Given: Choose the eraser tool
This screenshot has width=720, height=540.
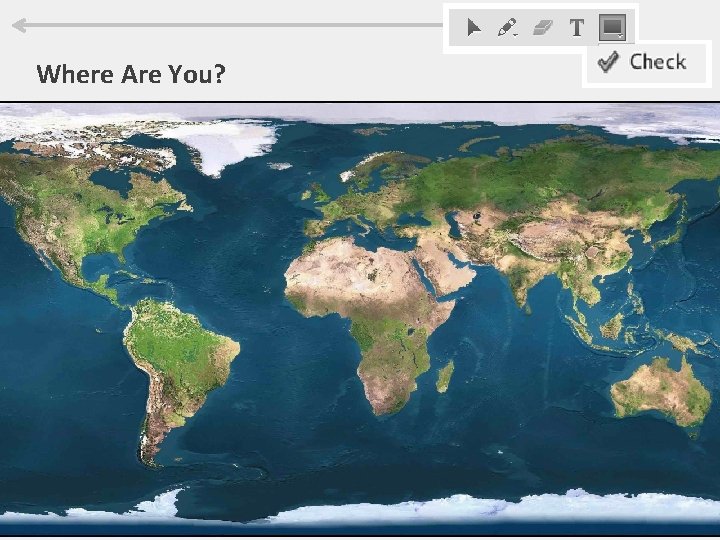Looking at the screenshot, I should (x=543, y=28).
